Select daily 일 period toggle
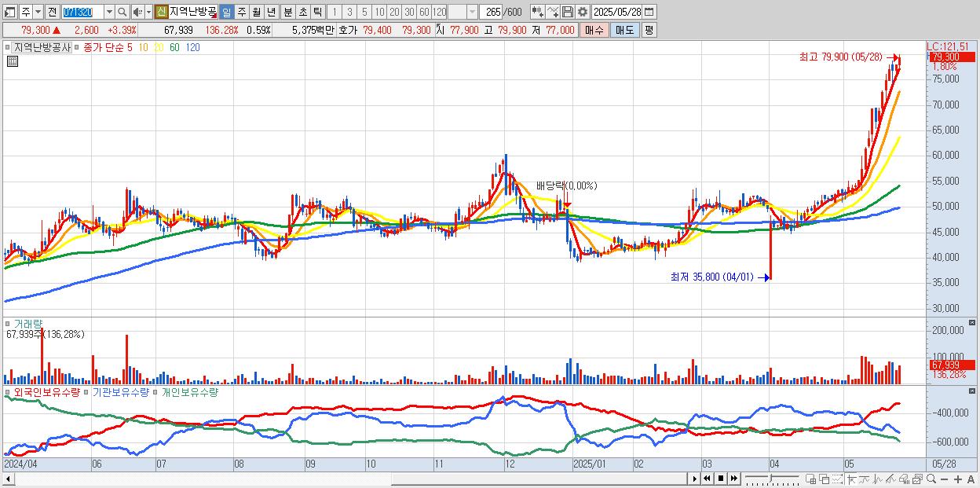 tap(226, 12)
